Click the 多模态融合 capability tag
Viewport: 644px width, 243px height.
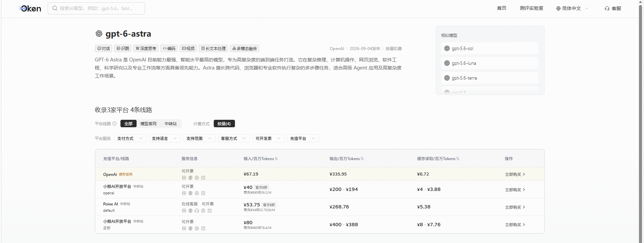[x=245, y=48]
